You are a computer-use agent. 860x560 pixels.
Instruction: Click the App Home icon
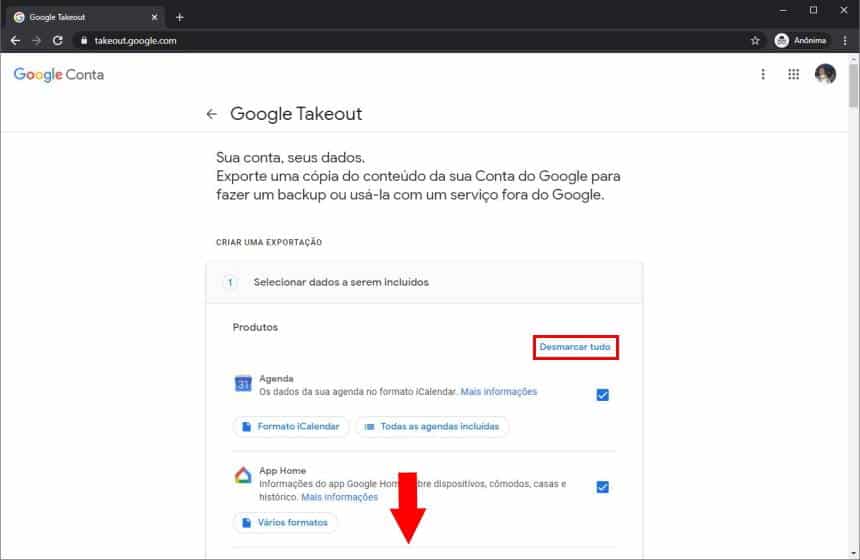click(x=243, y=476)
